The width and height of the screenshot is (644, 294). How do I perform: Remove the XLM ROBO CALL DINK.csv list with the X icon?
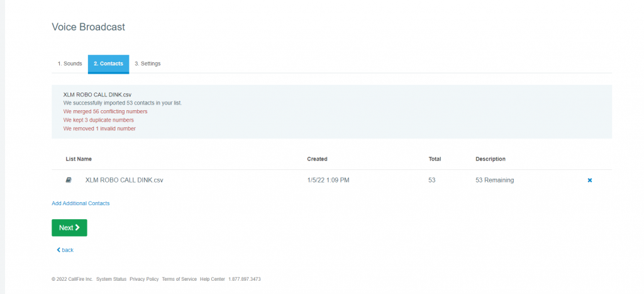point(589,180)
